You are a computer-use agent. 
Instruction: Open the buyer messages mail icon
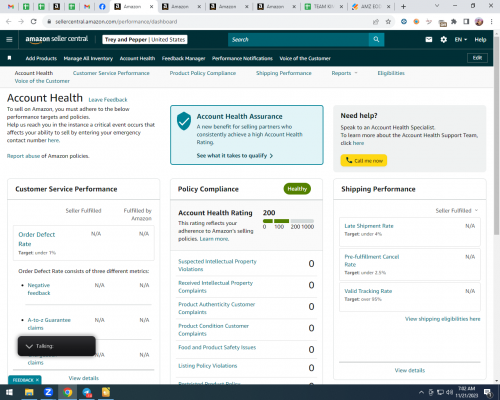point(429,39)
